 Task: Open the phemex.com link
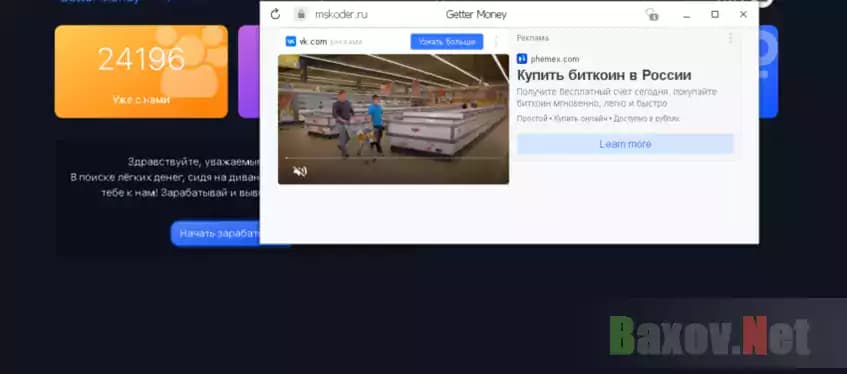555,59
